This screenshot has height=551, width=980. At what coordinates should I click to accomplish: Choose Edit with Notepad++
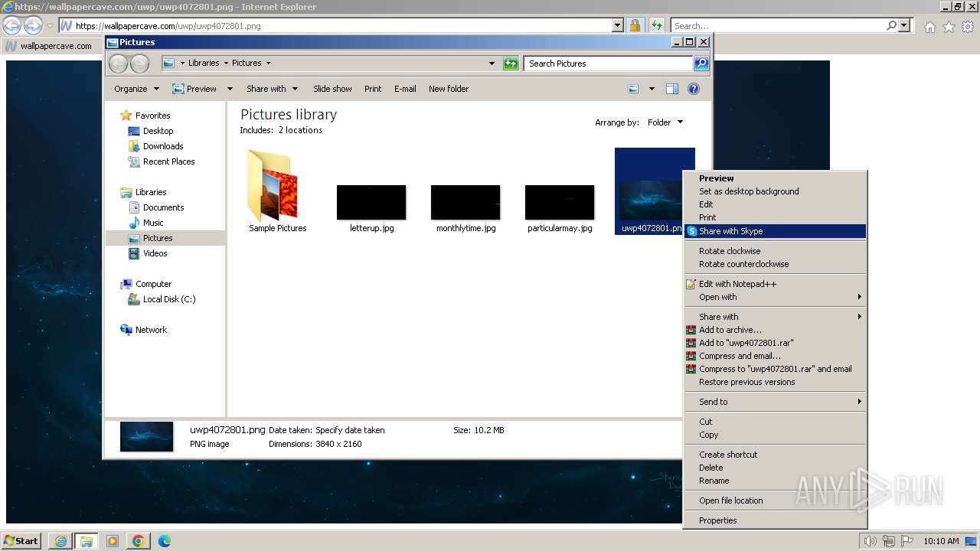tap(775, 284)
